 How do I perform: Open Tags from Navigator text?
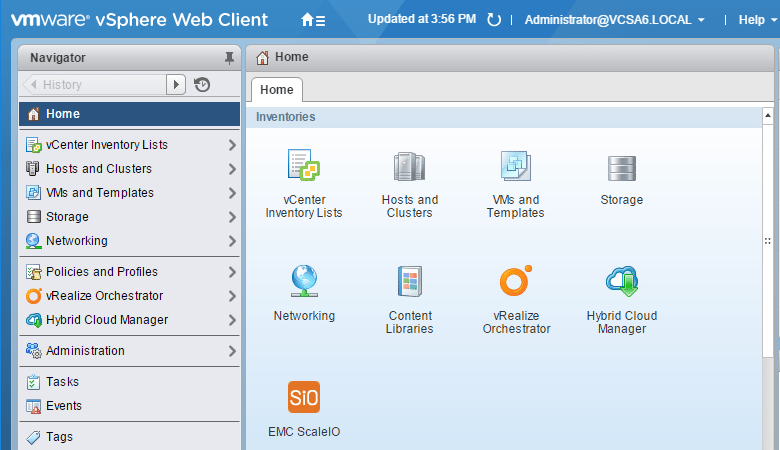(x=59, y=437)
